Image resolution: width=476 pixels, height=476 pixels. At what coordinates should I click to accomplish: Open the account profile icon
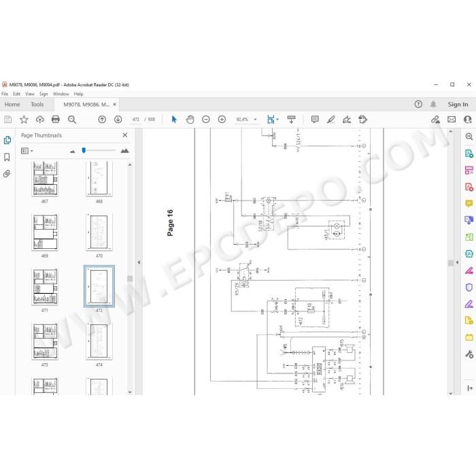[x=468, y=120]
